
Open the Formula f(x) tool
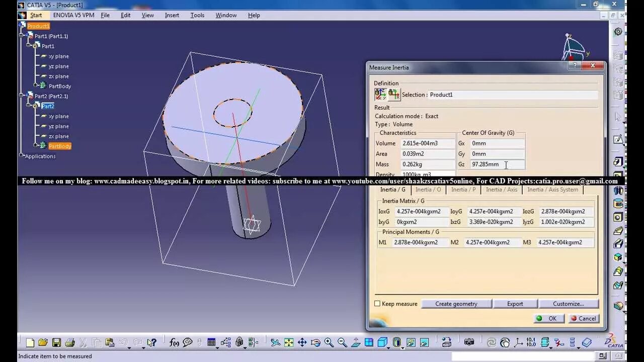click(174, 342)
